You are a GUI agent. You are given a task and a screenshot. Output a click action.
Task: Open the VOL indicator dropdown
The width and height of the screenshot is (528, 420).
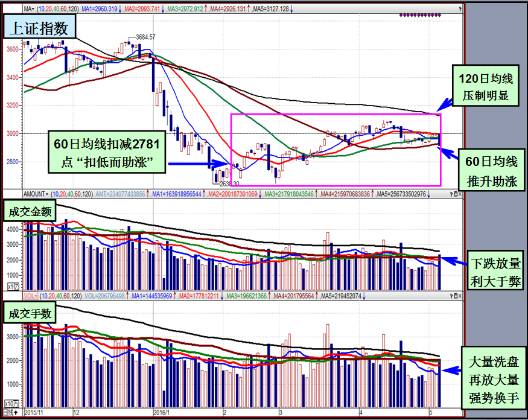pos(30,296)
